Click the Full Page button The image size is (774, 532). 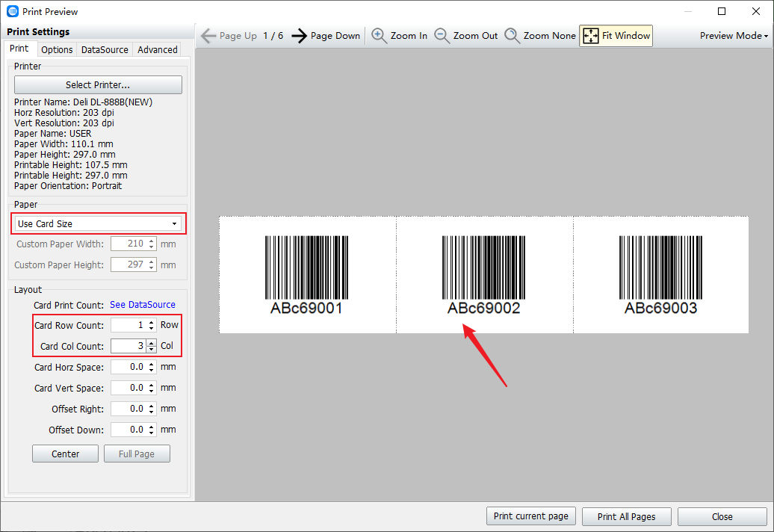click(x=137, y=454)
